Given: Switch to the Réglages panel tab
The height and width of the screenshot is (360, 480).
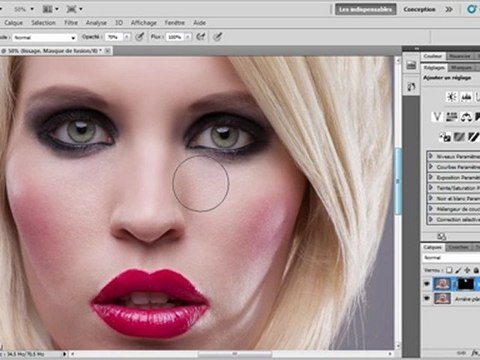Looking at the screenshot, I should pyautogui.click(x=434, y=68).
